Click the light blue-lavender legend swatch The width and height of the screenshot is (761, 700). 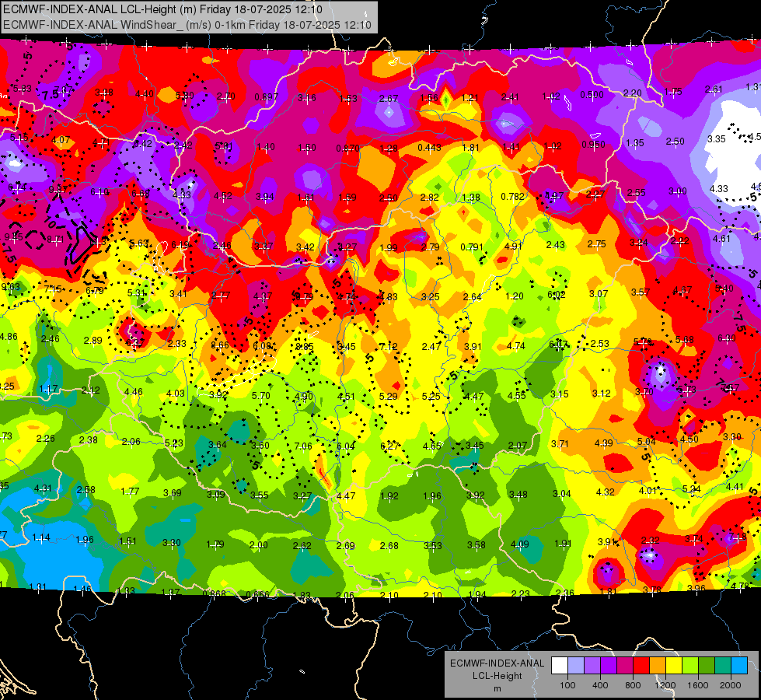pyautogui.click(x=576, y=666)
